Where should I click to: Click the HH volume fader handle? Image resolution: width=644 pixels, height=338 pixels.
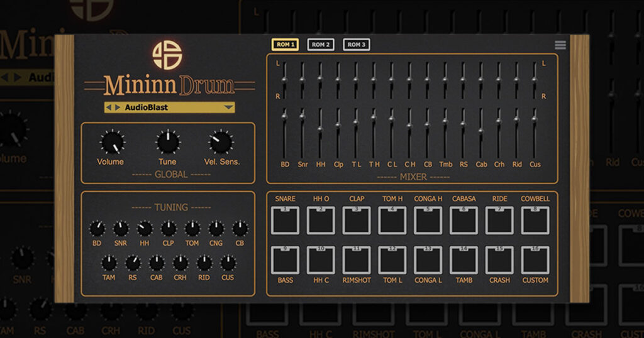(320, 129)
